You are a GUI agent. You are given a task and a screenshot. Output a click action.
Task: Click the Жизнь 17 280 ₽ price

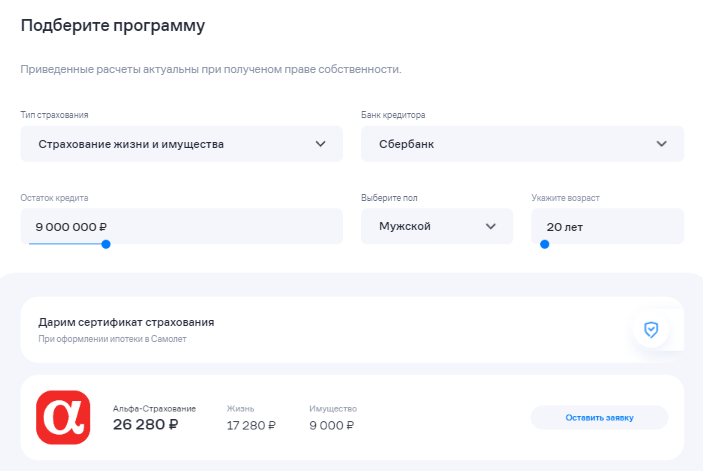(251, 425)
